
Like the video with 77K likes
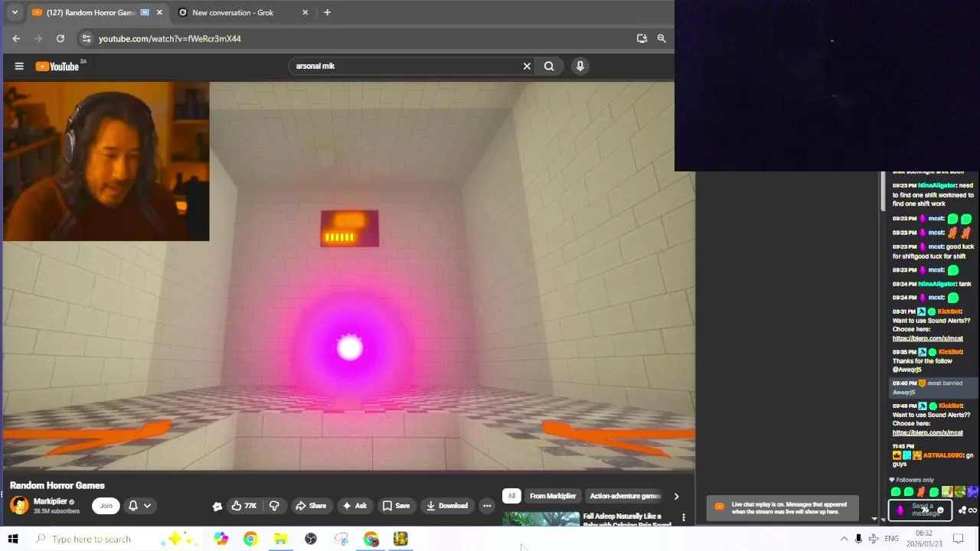(244, 506)
